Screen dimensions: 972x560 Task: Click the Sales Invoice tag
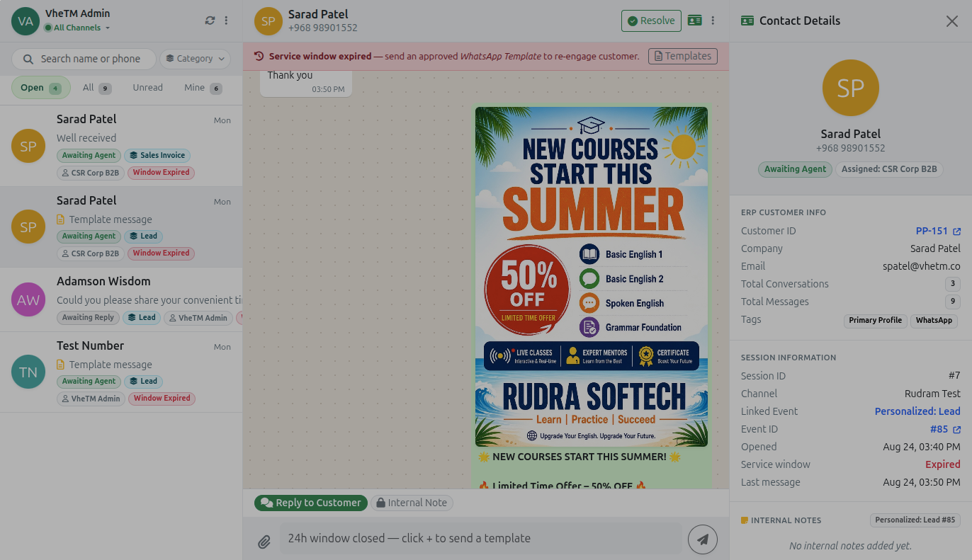pos(157,156)
